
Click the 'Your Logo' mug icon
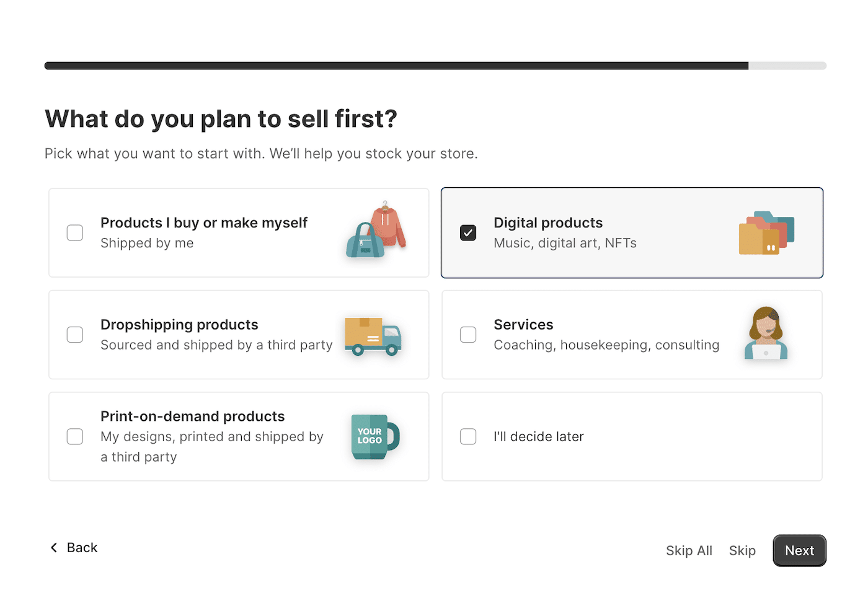coord(375,437)
